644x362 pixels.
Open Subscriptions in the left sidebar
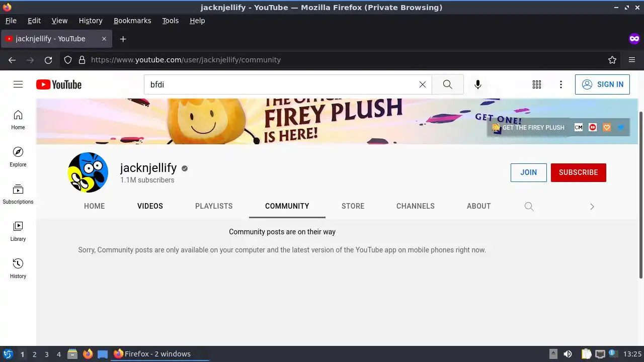tap(18, 194)
